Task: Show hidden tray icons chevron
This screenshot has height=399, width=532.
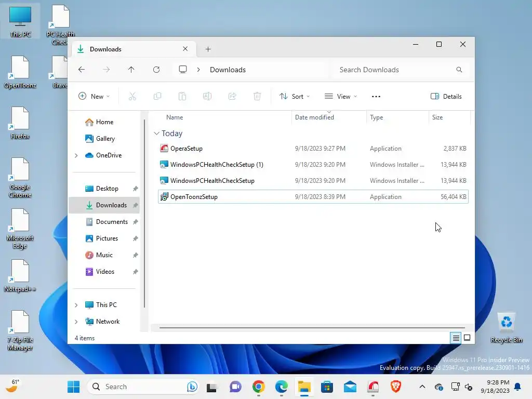Action: click(x=422, y=387)
